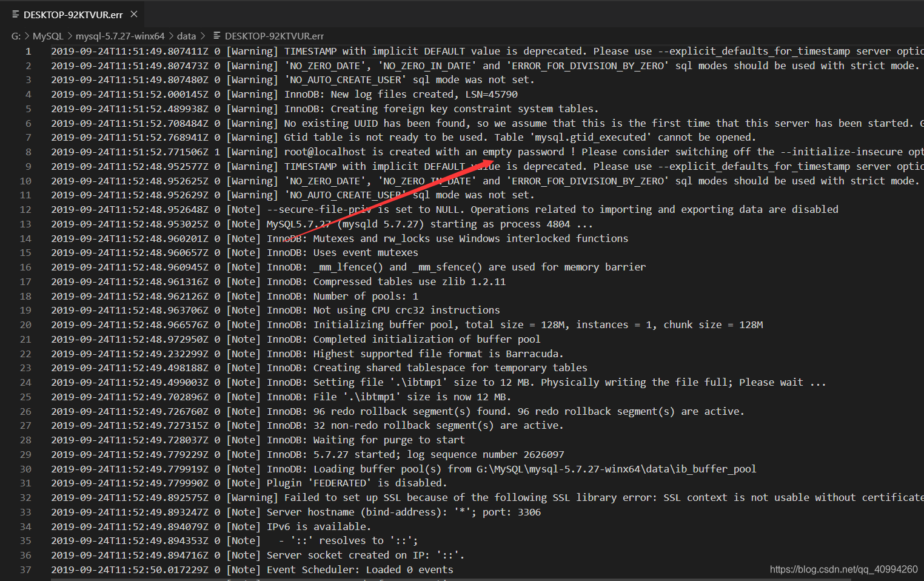Open the data breadcrumb folder
924x581 pixels.
tap(186, 36)
